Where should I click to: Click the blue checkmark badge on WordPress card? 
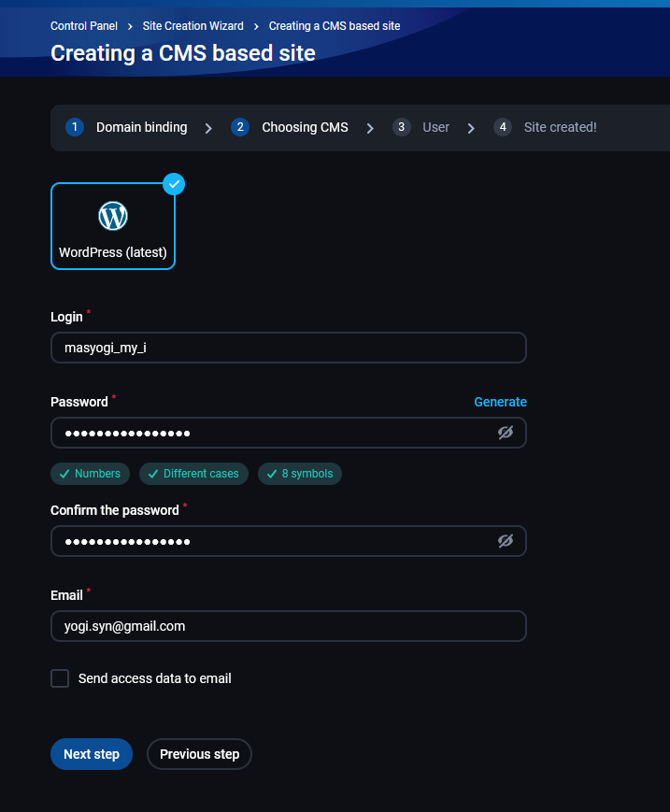point(174,184)
